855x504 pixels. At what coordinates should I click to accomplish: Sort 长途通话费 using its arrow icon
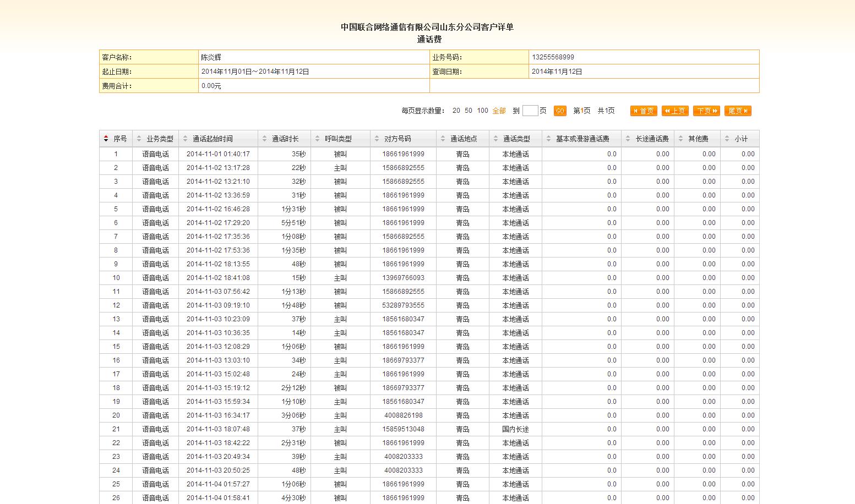(x=628, y=139)
